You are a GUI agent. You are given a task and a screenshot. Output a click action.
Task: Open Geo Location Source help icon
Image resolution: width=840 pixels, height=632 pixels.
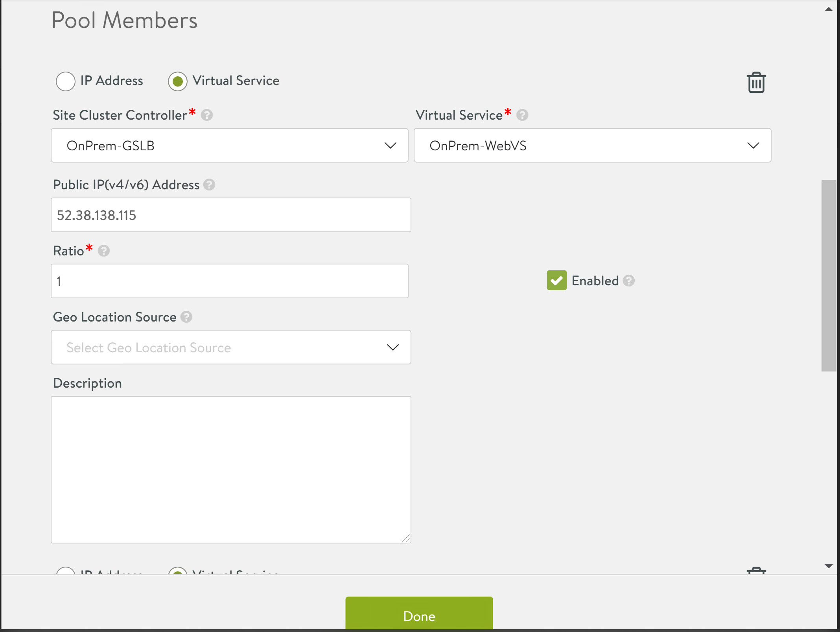click(186, 317)
